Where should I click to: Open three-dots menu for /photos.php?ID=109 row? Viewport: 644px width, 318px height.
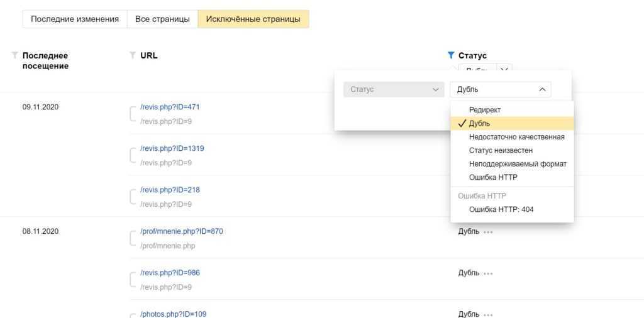coord(488,314)
